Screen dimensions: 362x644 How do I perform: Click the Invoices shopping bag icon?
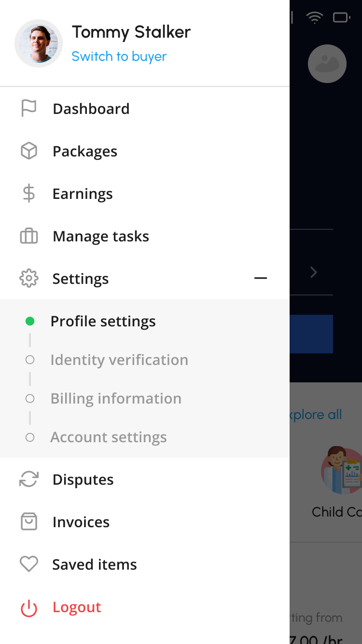(29, 522)
